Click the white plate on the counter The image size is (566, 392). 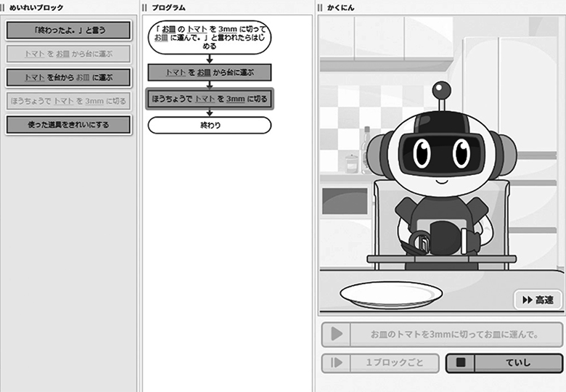[391, 294]
